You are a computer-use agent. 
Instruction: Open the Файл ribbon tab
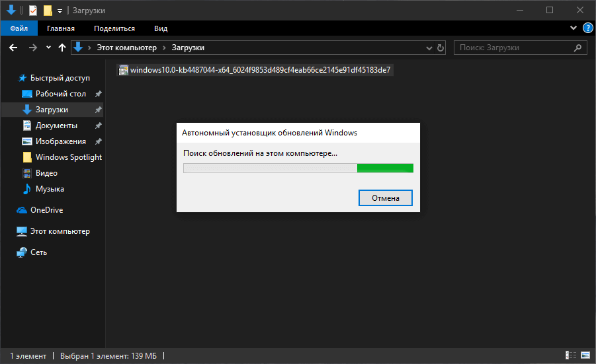(x=19, y=28)
